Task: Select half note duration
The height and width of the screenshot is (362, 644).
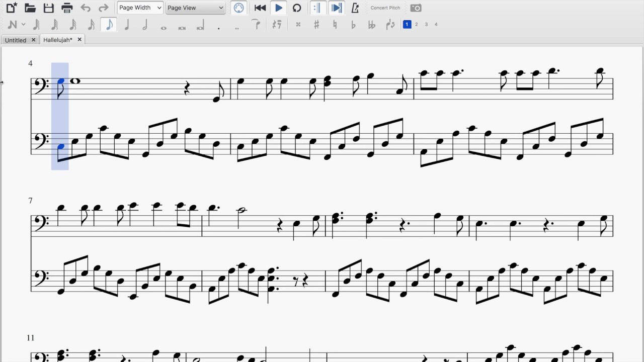Action: coord(145,24)
